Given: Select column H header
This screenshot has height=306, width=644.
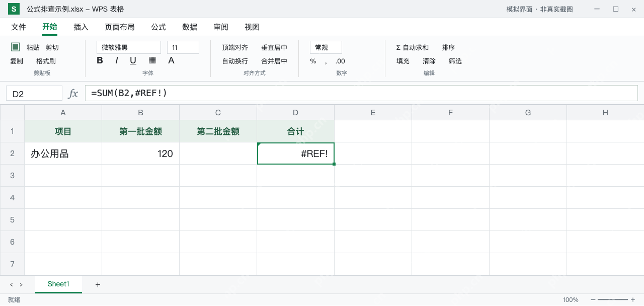Looking at the screenshot, I should (x=605, y=113).
